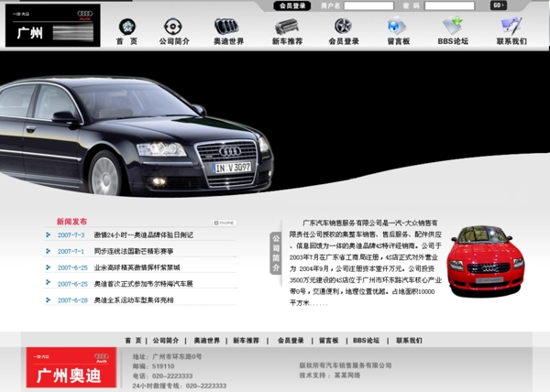The height and width of the screenshot is (392, 550).
Task: Click the red 广州奥迪 footer logo
Action: [71, 367]
